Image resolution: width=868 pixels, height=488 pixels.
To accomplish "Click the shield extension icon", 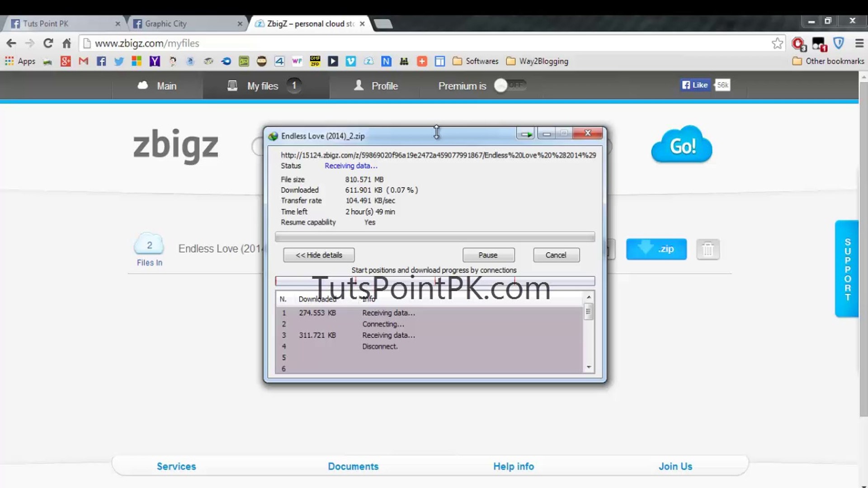I will click(839, 43).
